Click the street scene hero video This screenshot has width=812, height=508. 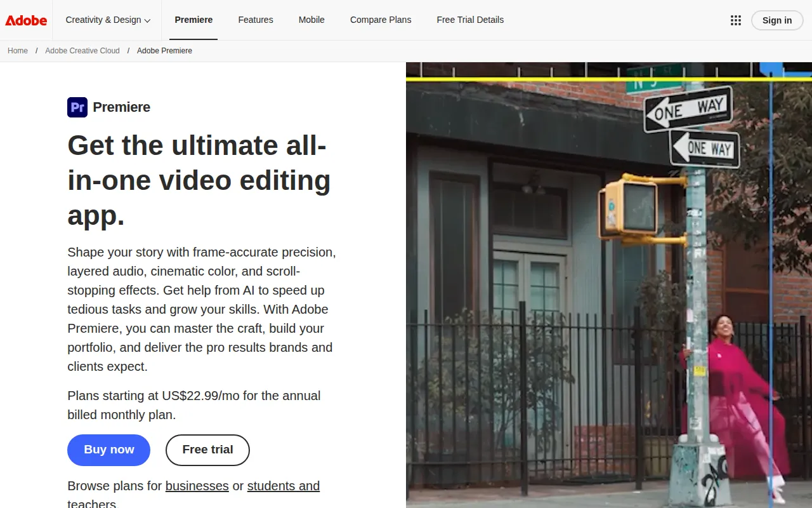tap(609, 285)
